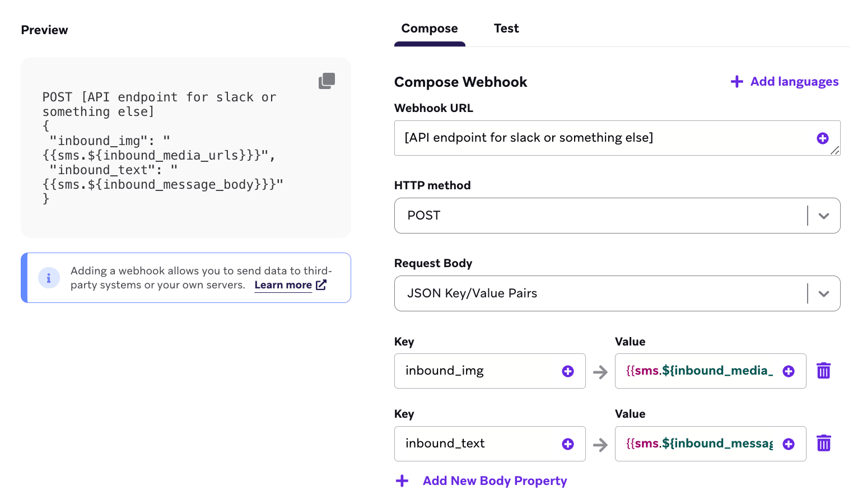
Task: Delete the inbound_img key/value pair
Action: pos(823,371)
